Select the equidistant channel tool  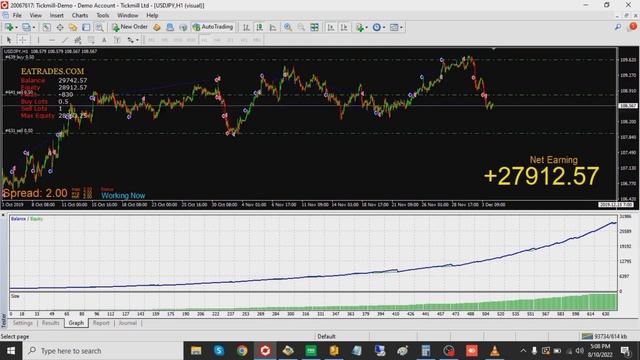78,40
